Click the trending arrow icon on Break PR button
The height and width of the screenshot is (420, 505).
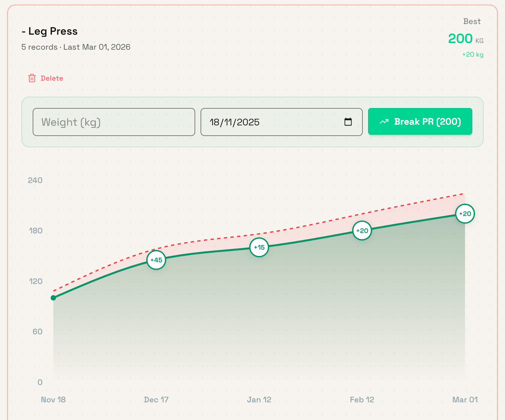click(x=384, y=121)
